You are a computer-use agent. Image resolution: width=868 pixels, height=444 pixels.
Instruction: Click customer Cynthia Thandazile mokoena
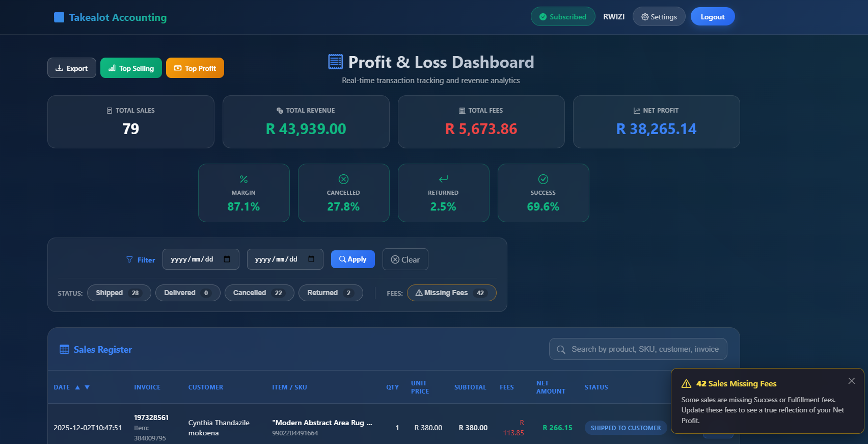pyautogui.click(x=219, y=428)
